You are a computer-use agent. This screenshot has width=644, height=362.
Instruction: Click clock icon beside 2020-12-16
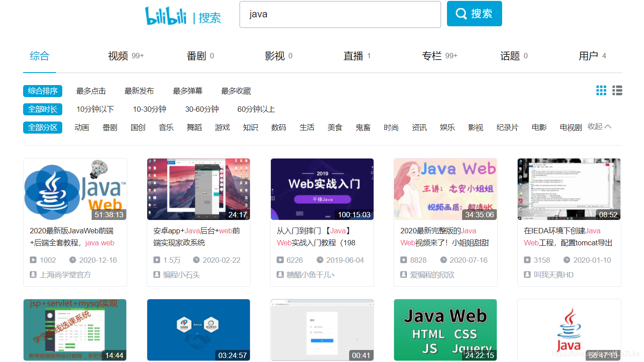73,260
